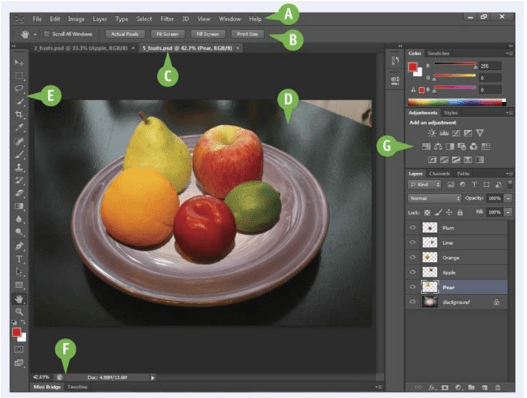
Task: Click the Add layer style fx icon
Action: tap(432, 387)
